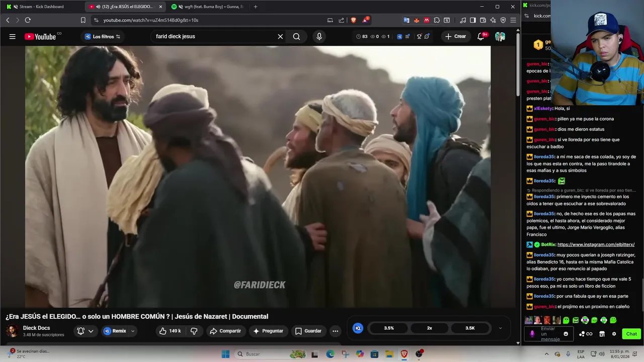Viewport: 644px width, 362px height.
Task: Open the browser extensions puzzle icon
Action: click(437, 20)
